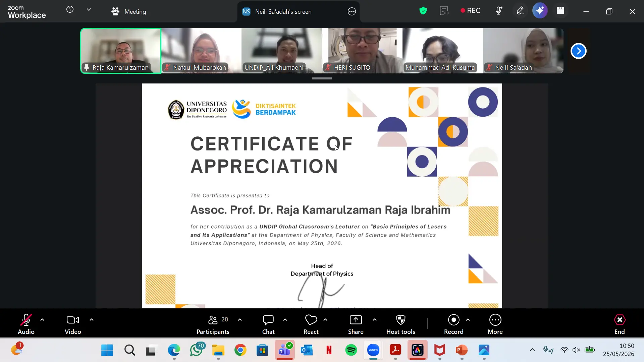644x362 pixels.
Task: Show next participants with blue arrow
Action: point(579,51)
